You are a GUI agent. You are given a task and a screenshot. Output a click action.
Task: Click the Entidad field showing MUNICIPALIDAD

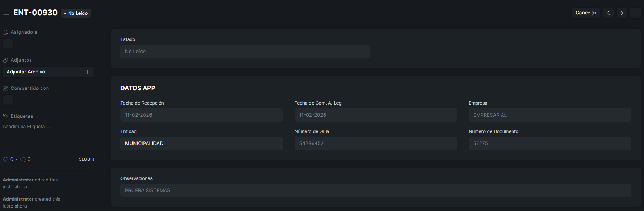click(202, 144)
